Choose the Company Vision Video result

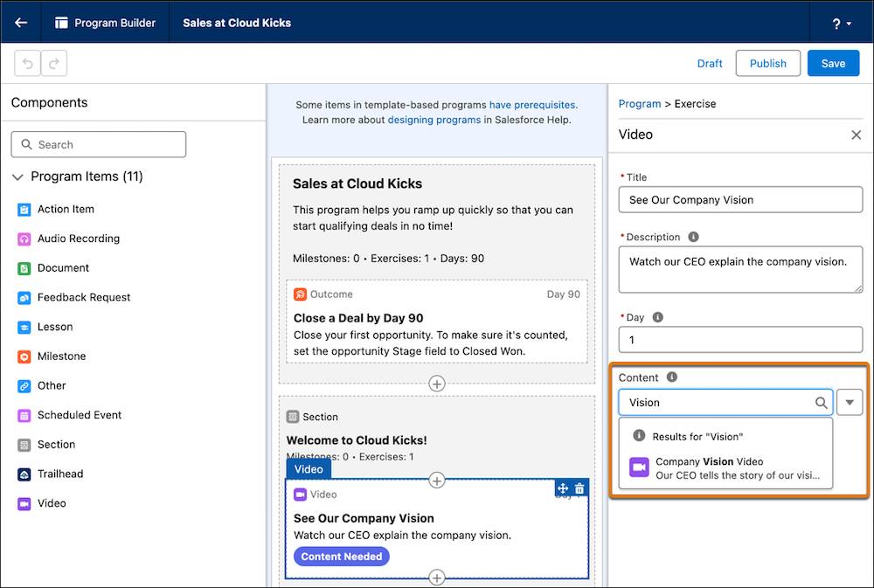pyautogui.click(x=725, y=468)
